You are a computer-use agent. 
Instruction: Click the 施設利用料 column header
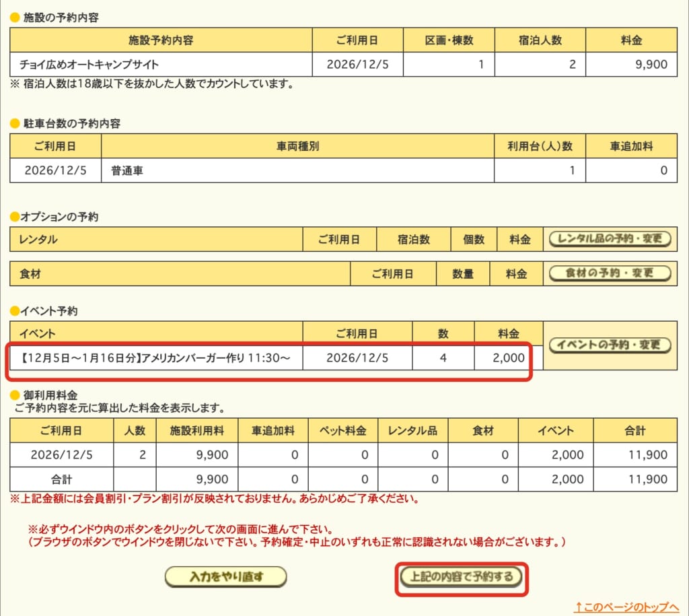(197, 430)
